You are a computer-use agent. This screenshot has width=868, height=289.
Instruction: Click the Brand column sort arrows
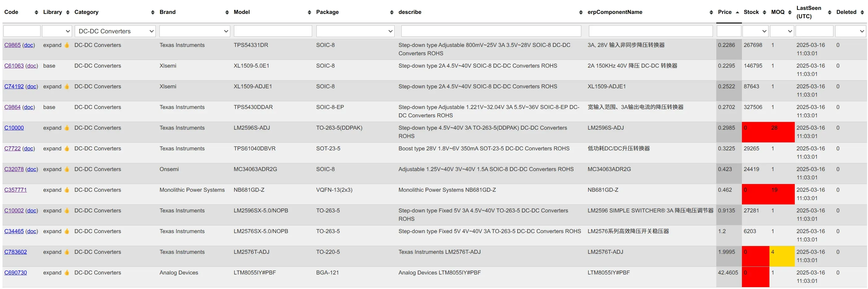point(227,12)
